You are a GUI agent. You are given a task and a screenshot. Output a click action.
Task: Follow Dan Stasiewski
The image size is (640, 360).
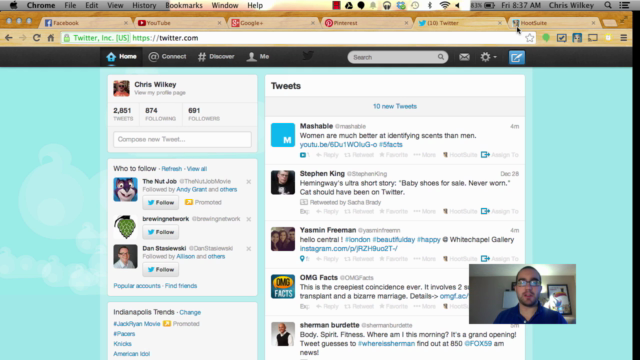tap(160, 269)
